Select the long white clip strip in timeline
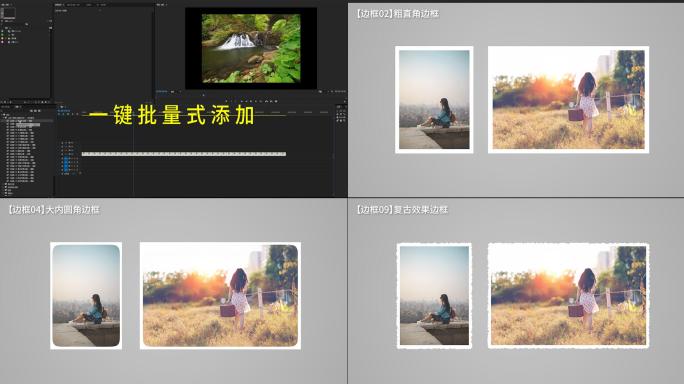 [x=184, y=154]
